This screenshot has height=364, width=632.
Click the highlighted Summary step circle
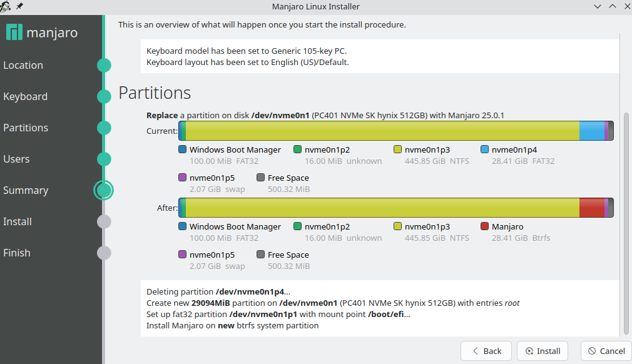pyautogui.click(x=103, y=190)
